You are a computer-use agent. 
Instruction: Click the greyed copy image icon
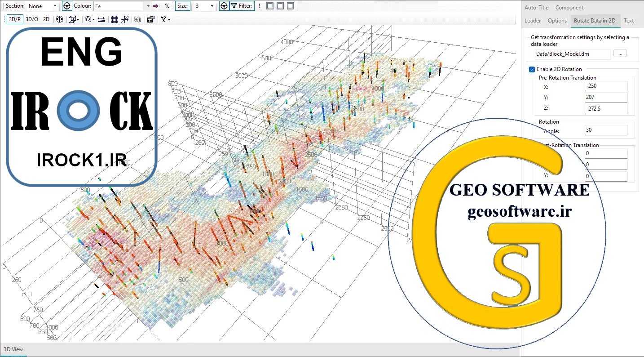point(138,19)
